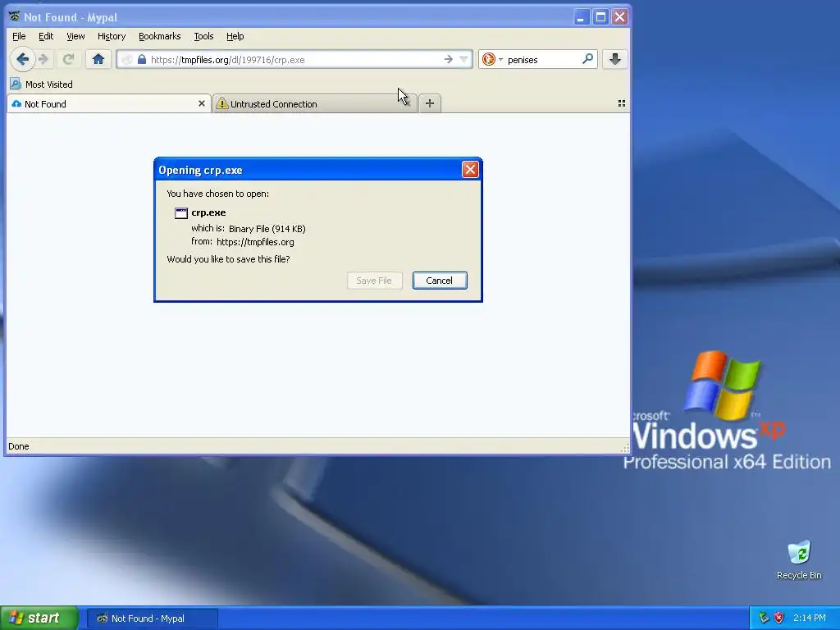Click the Save File button
840x630 pixels.
click(374, 281)
